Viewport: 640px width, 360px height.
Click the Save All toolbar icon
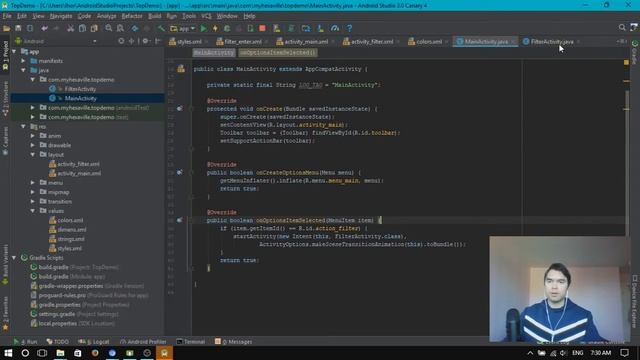pyautogui.click(x=18, y=28)
